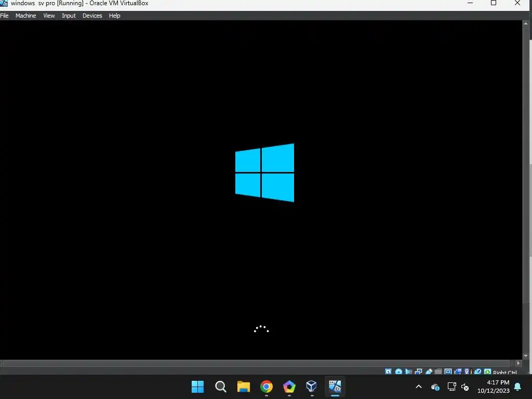Click the optical drive status icon
This screenshot has height=399, width=532.
[398, 371]
